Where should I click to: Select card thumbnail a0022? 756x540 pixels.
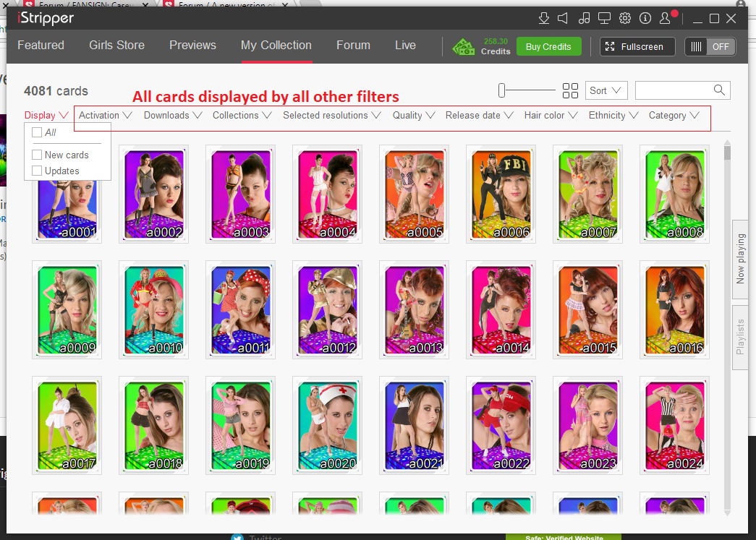pyautogui.click(x=501, y=425)
